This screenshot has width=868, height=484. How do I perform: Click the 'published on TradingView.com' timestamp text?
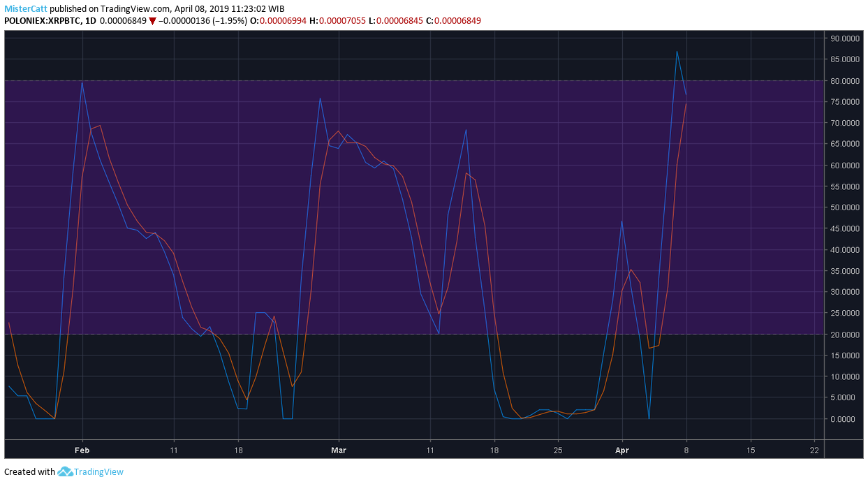click(167, 8)
